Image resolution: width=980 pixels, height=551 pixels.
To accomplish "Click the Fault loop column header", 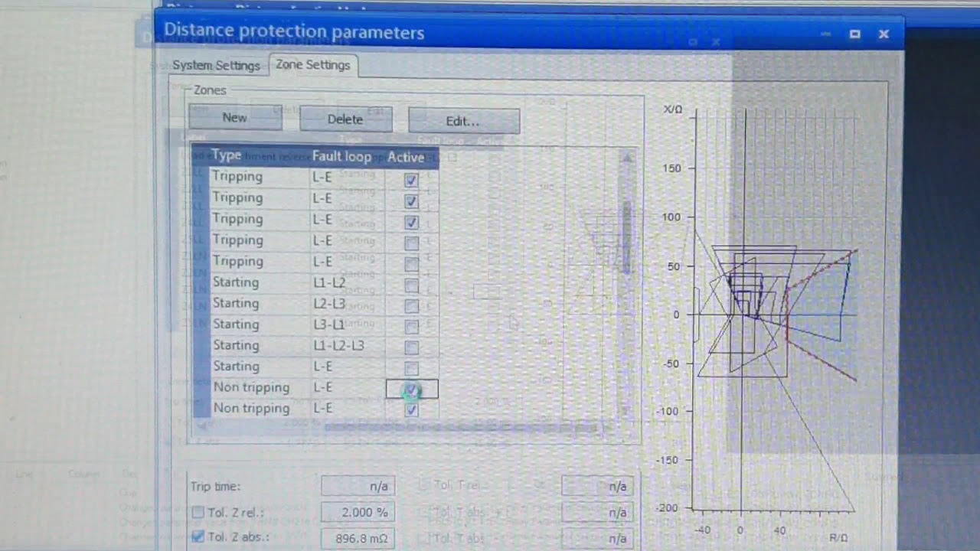I will tap(341, 157).
